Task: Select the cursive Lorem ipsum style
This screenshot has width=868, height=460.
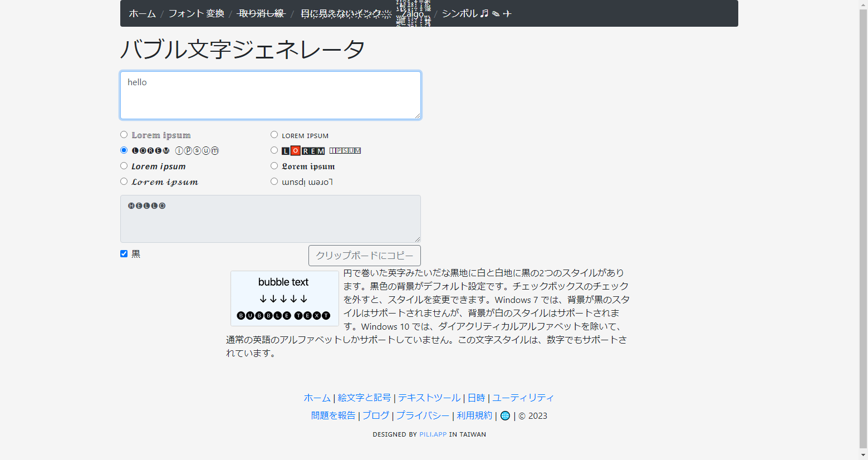Action: click(124, 181)
